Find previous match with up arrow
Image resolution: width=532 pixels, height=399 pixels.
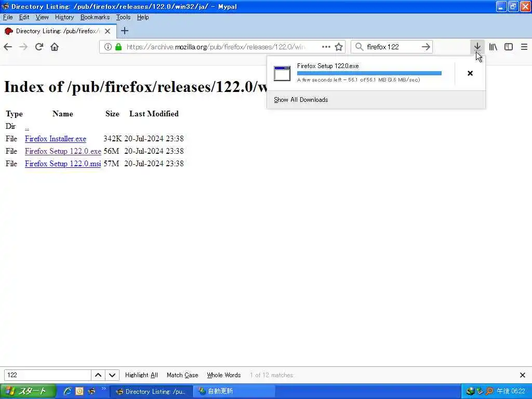98,375
